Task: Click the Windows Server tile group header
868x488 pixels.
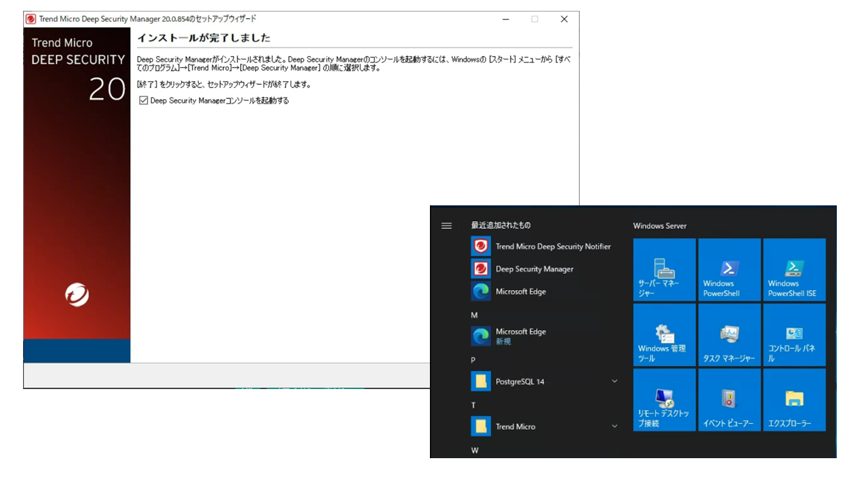Action: click(660, 226)
